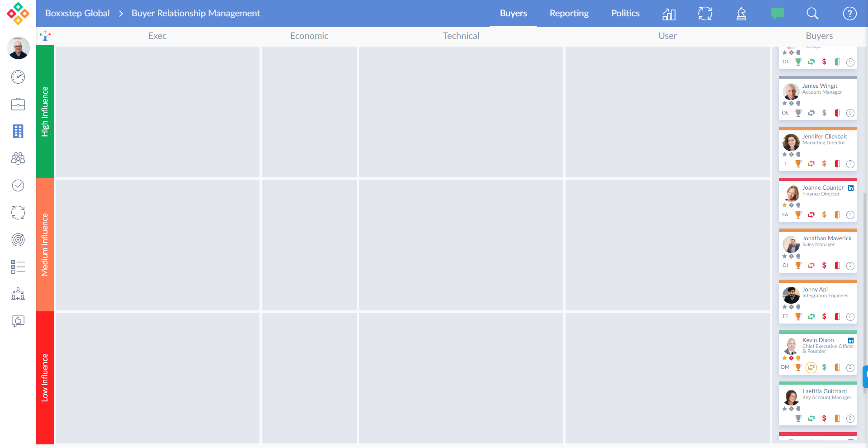Click the thumbs-up feedback icon in sidebar
Viewport: 868px width, 448px height.
coord(18,321)
